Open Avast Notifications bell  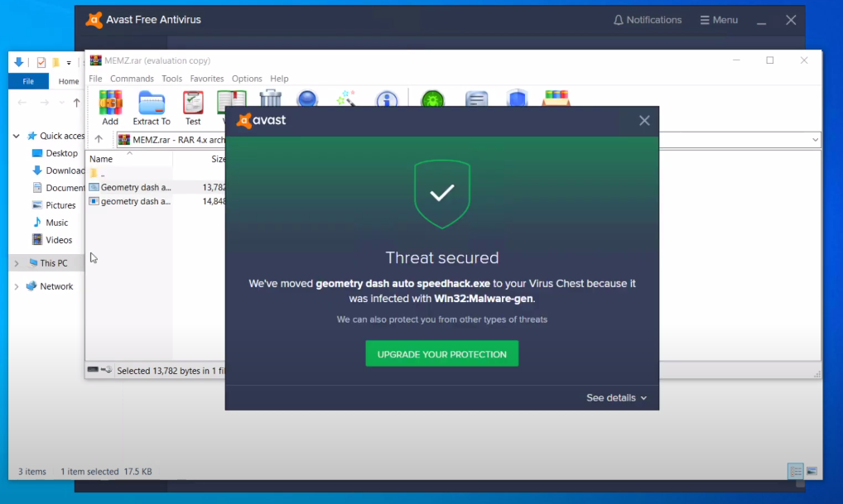[648, 20]
